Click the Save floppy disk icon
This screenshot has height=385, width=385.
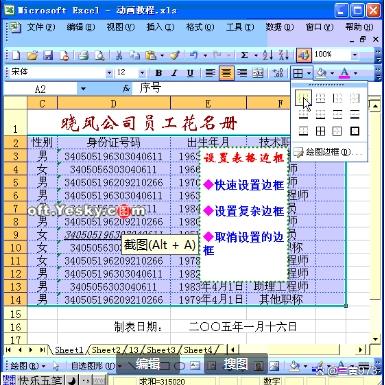click(48, 55)
